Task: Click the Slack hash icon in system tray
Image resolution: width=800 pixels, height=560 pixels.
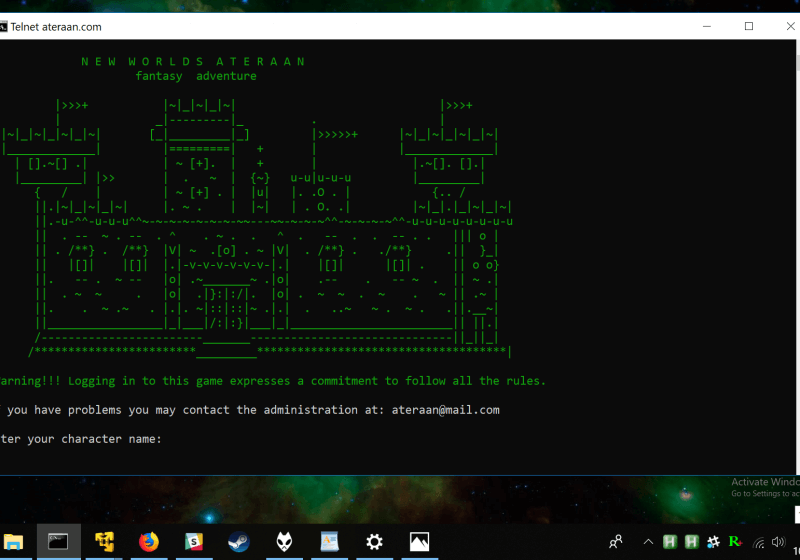Action: pos(713,542)
